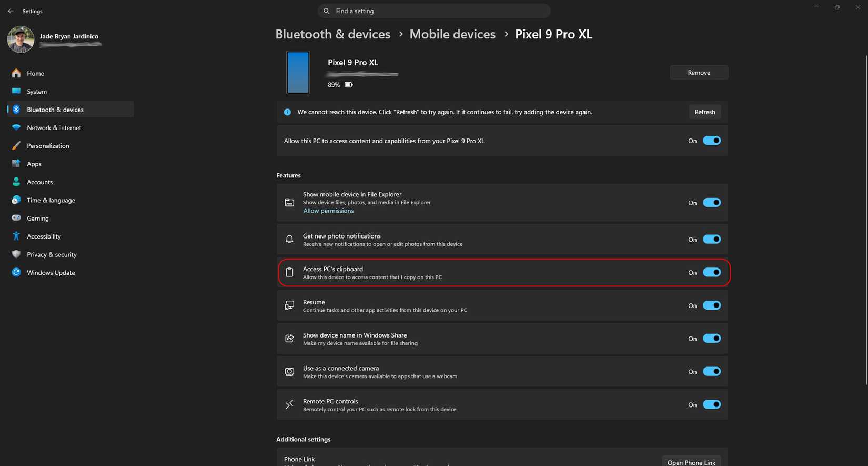Viewport: 868px width, 466px height.
Task: Click the battery icon beside 89%
Action: pos(348,85)
